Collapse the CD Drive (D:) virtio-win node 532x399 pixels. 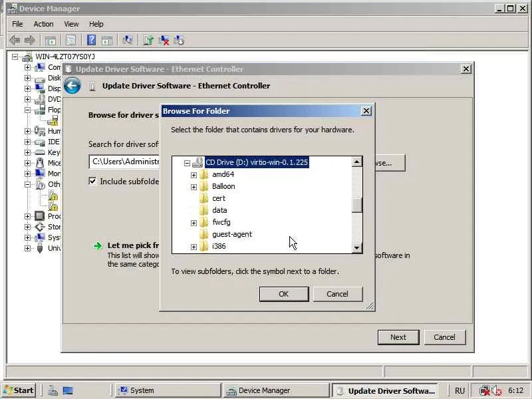coord(187,163)
